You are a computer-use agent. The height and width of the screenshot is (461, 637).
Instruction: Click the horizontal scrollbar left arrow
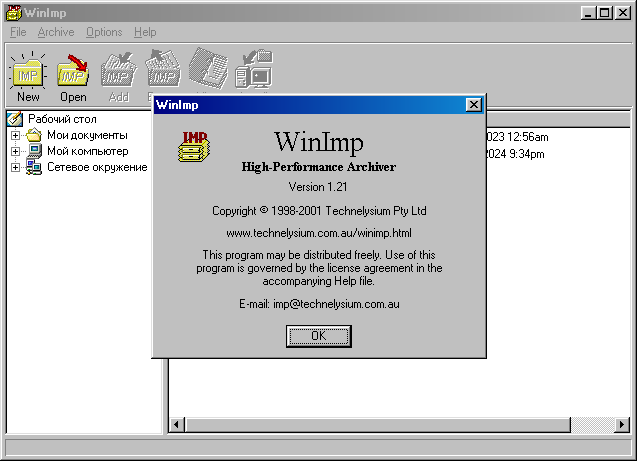(176, 424)
